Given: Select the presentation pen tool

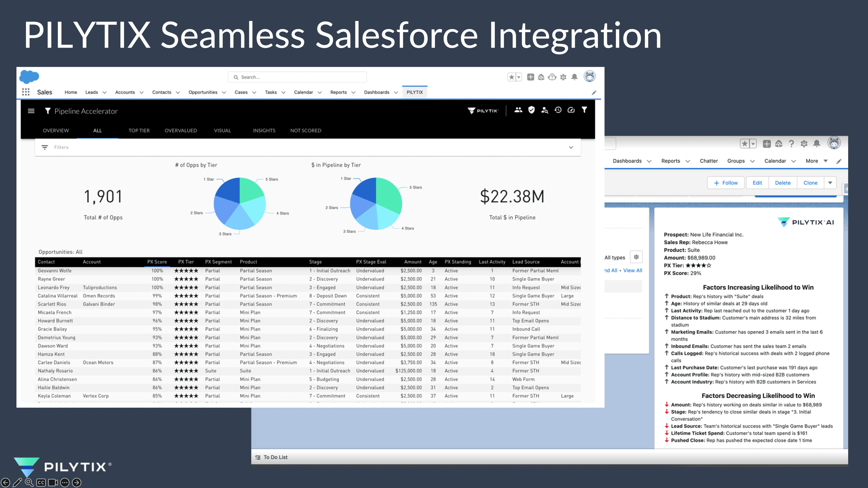Looking at the screenshot, I should (17, 483).
